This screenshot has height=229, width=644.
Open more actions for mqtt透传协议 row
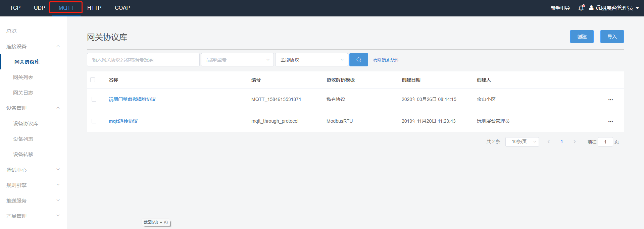[x=610, y=121]
